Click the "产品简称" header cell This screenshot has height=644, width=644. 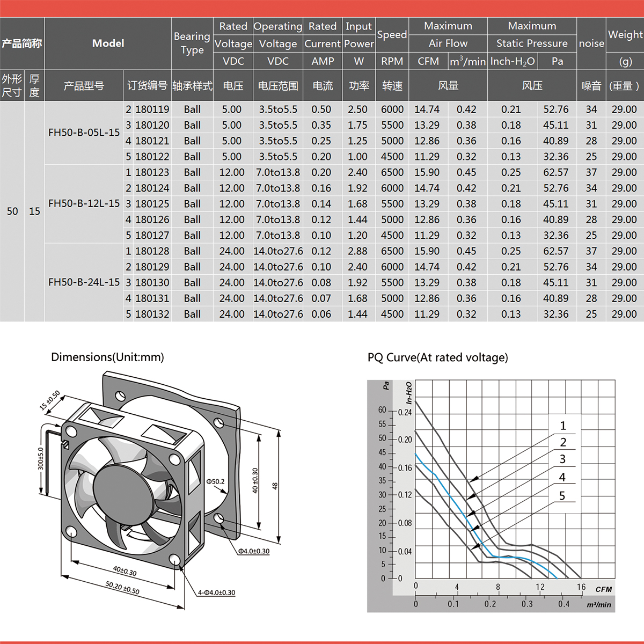pyautogui.click(x=22, y=43)
